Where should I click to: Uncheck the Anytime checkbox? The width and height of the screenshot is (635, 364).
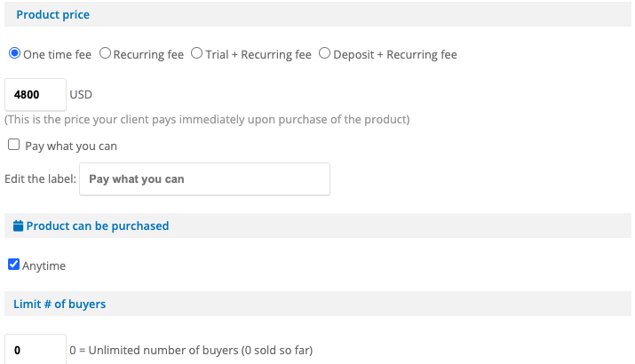point(13,265)
